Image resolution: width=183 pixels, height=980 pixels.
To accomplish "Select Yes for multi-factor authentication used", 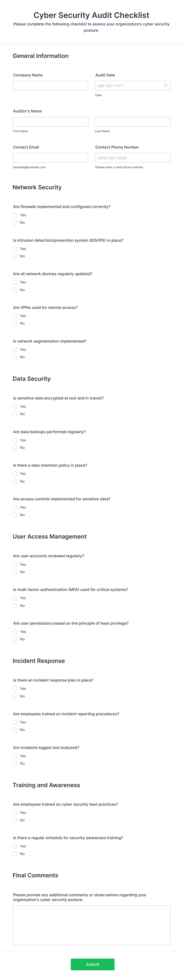I will click(15, 598).
